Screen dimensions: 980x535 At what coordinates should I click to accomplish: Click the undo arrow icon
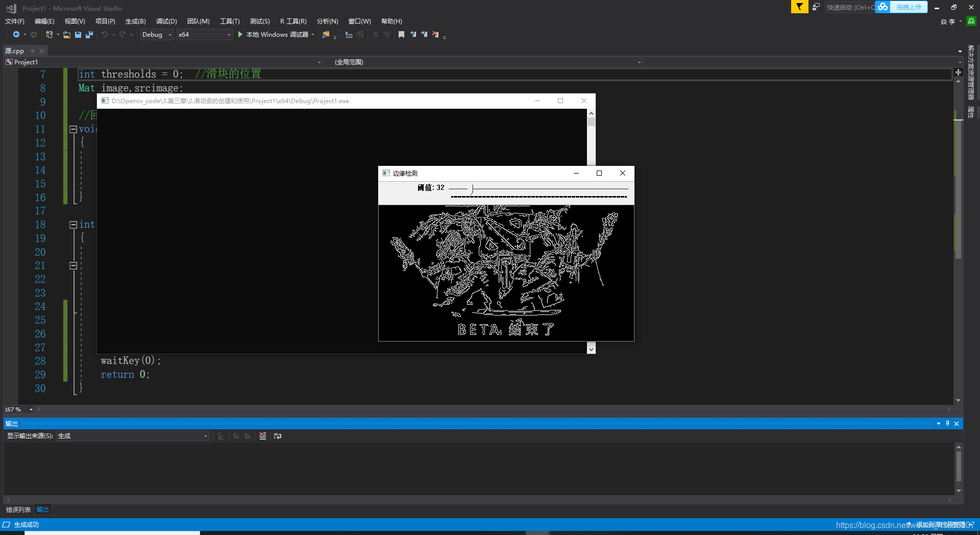tap(105, 34)
